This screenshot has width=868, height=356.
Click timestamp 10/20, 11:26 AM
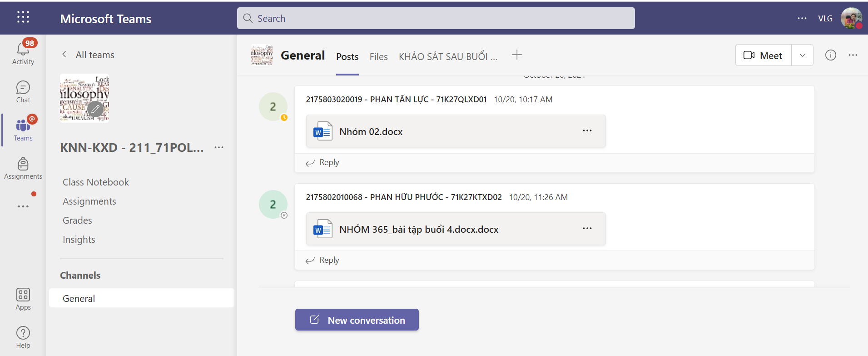pyautogui.click(x=538, y=197)
